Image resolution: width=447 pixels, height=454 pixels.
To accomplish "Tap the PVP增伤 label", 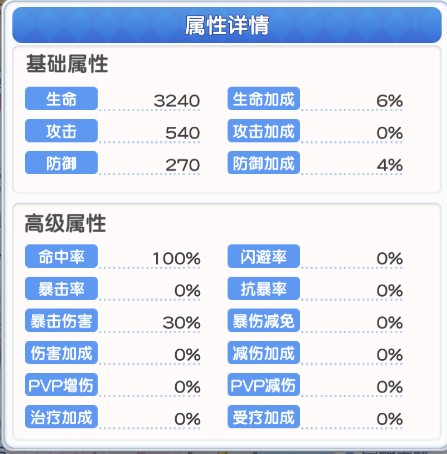I will point(61,385).
